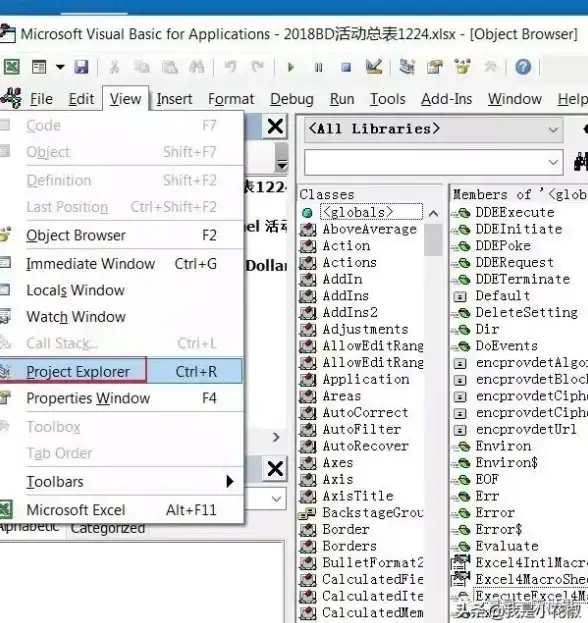The width and height of the screenshot is (588, 623).
Task: Open the Add-Ins menu
Action: click(x=447, y=99)
